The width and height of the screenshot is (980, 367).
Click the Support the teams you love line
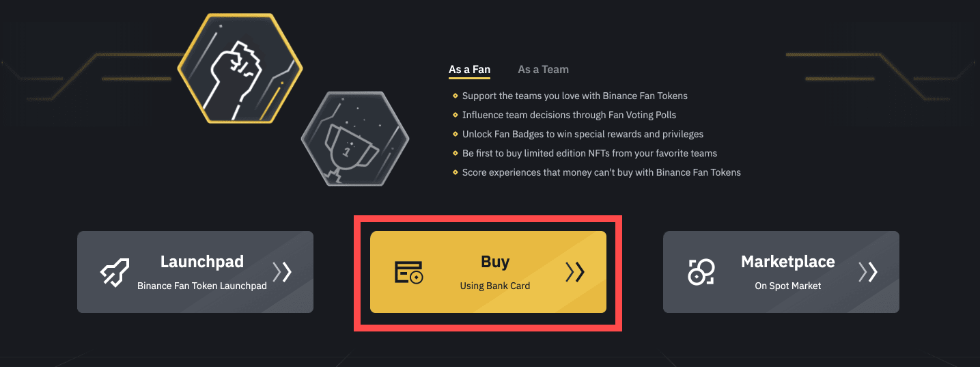[x=574, y=96]
